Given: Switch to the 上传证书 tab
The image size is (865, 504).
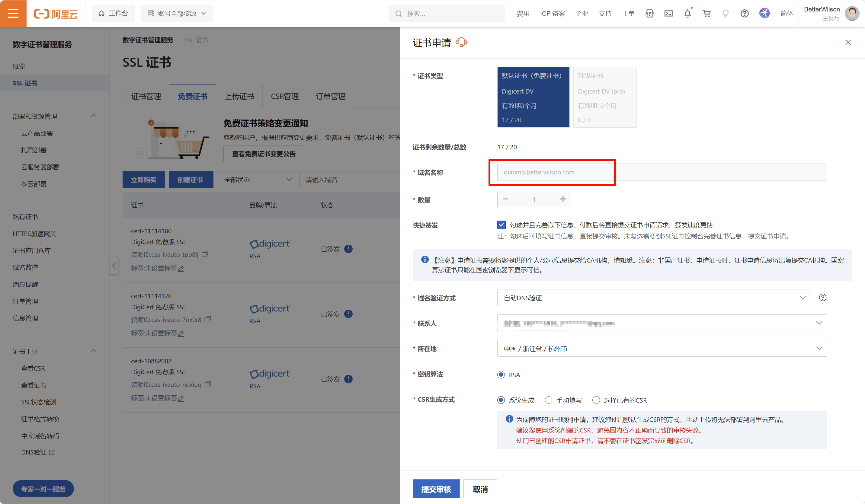Looking at the screenshot, I should (239, 96).
